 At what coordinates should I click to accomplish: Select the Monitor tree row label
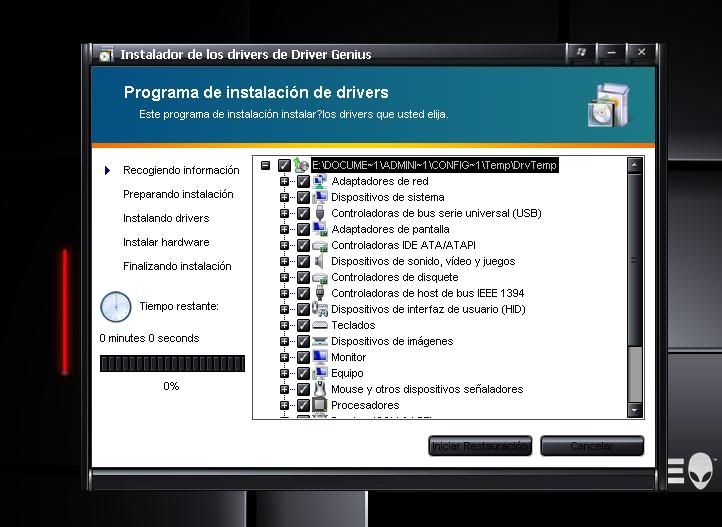pyautogui.click(x=349, y=357)
